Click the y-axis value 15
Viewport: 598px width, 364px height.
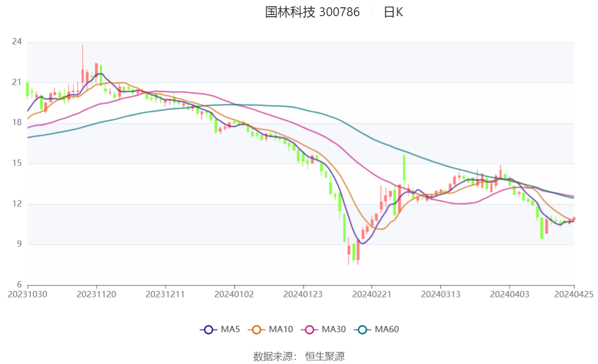[17, 163]
